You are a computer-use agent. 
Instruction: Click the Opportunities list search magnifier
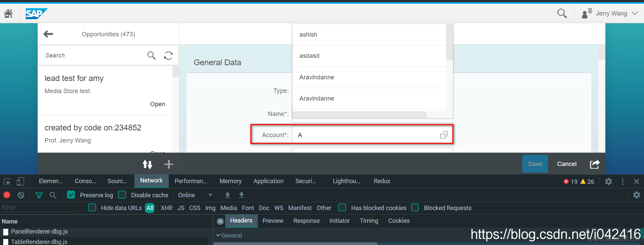click(x=151, y=55)
